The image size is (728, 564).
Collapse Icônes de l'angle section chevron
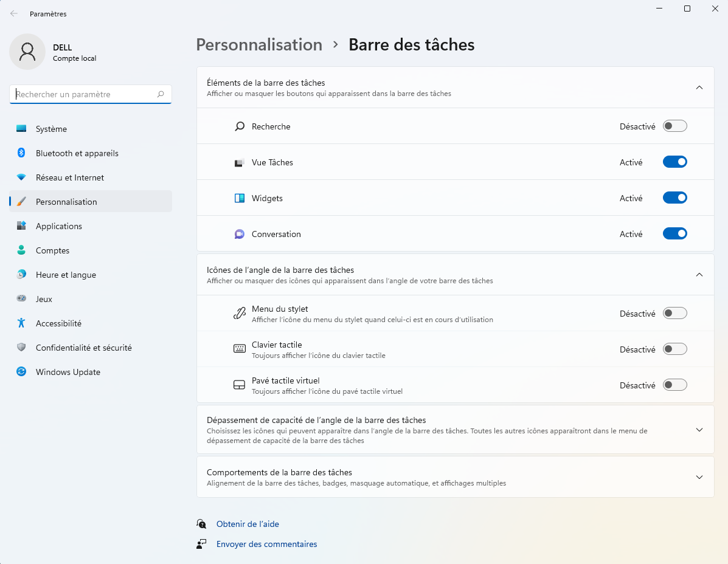point(699,275)
